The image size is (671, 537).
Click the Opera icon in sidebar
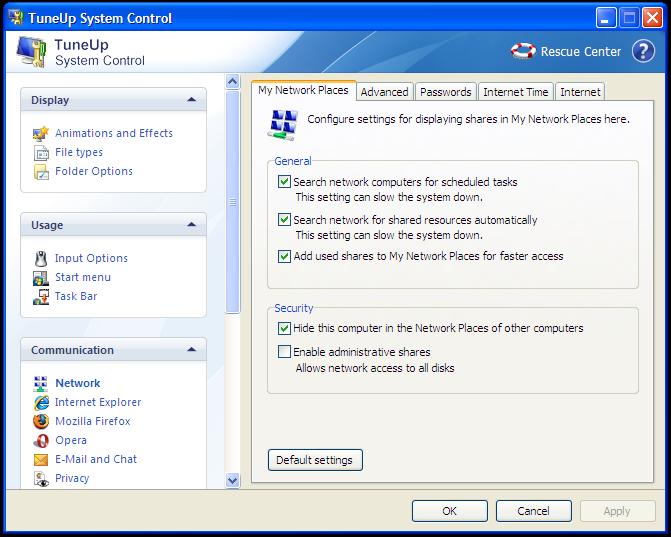(x=41, y=440)
